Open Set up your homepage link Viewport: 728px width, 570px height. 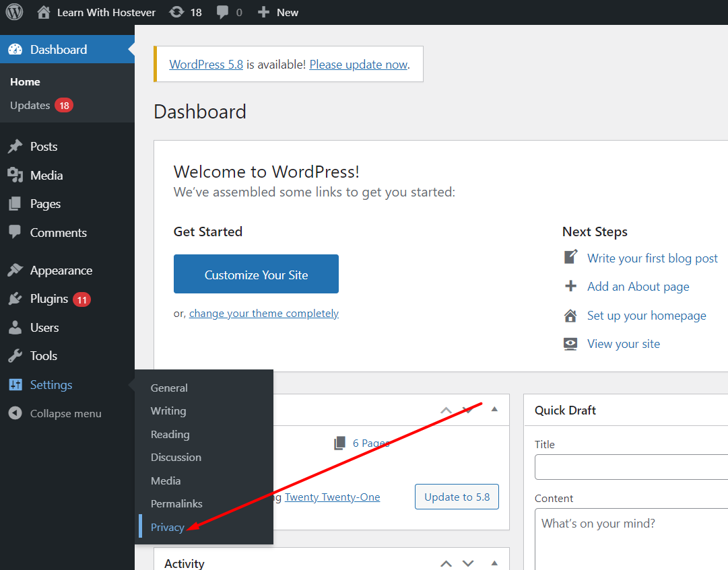click(647, 316)
